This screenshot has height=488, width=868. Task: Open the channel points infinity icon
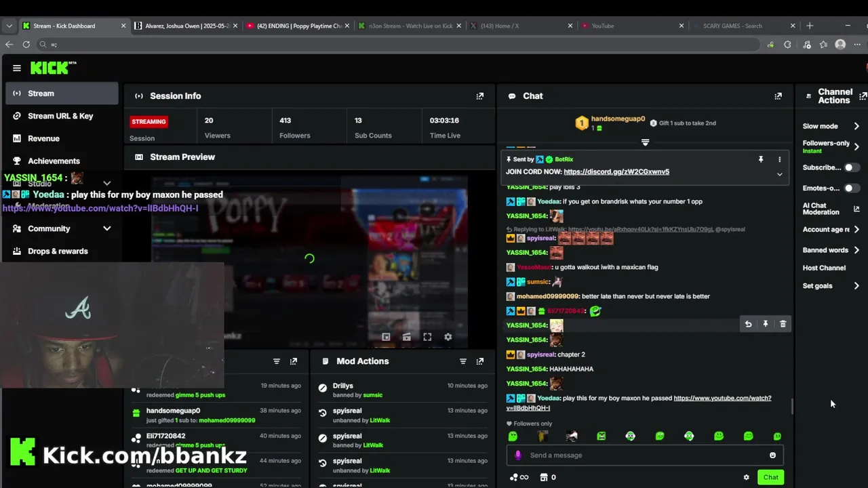click(x=519, y=477)
